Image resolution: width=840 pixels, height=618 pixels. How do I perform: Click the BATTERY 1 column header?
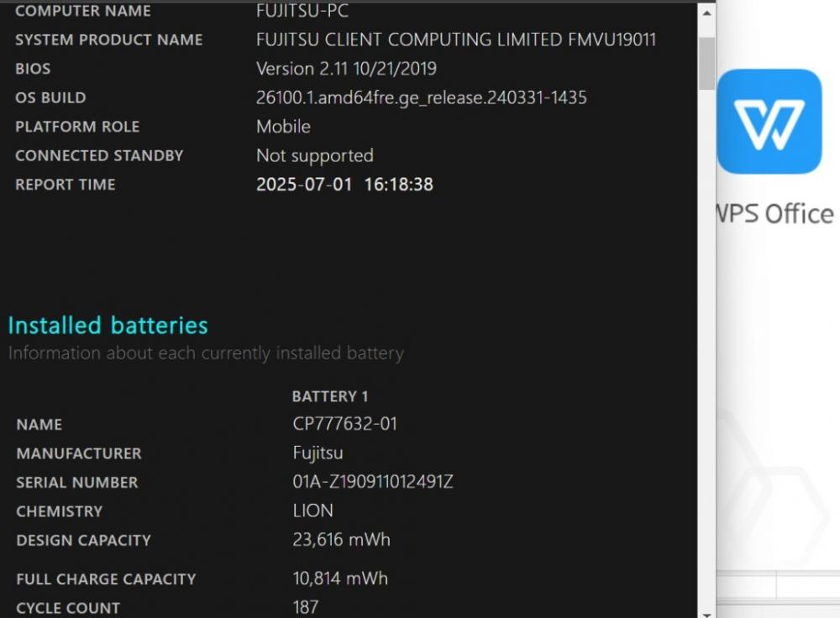coord(330,396)
